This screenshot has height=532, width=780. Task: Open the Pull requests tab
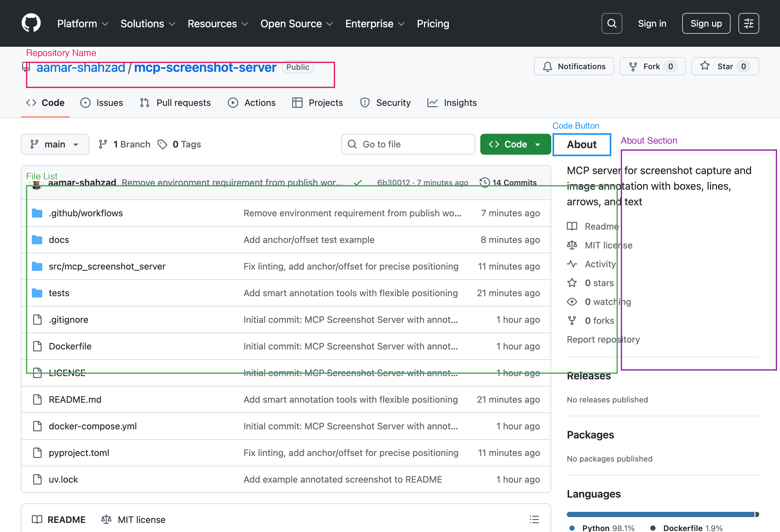tap(175, 103)
